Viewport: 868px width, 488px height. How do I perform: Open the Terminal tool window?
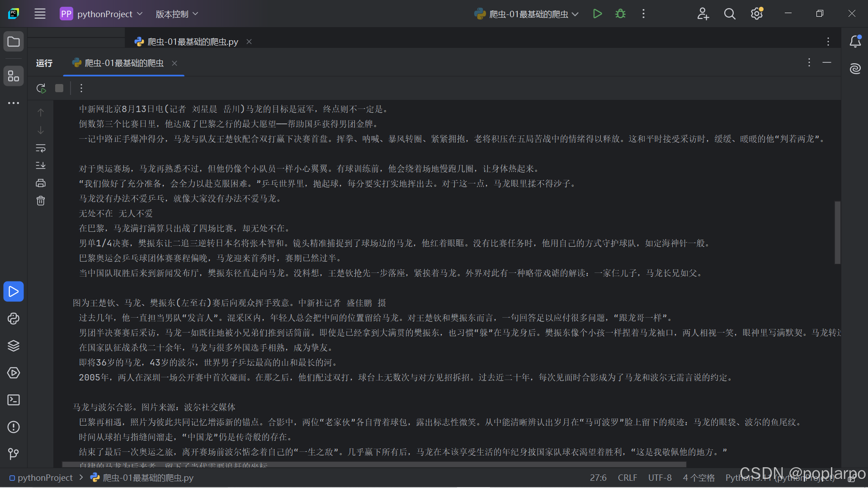click(x=14, y=400)
